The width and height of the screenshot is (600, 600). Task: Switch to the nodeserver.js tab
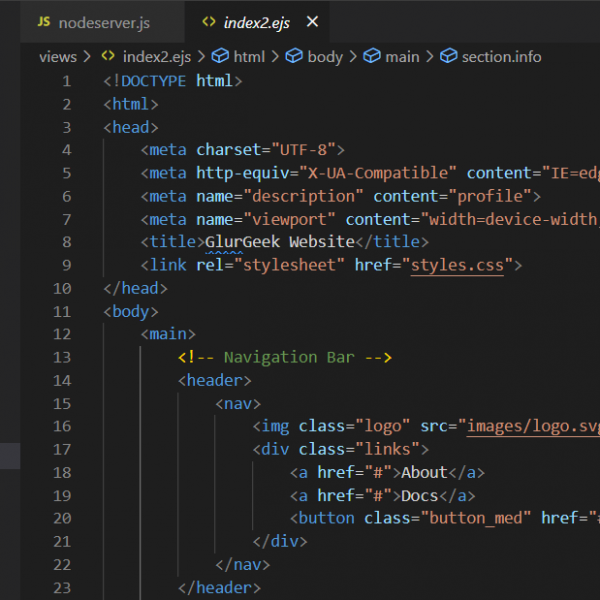pyautogui.click(x=105, y=21)
